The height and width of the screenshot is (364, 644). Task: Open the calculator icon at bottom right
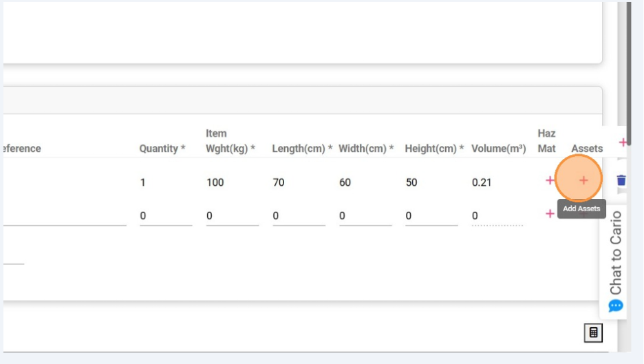coord(592,333)
